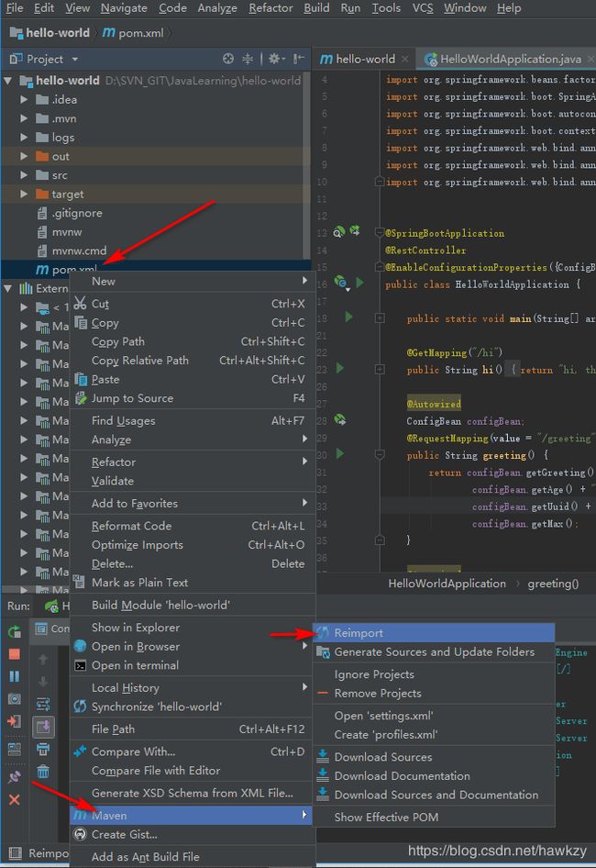Click the Project tree vertical scrollbar

306,166
